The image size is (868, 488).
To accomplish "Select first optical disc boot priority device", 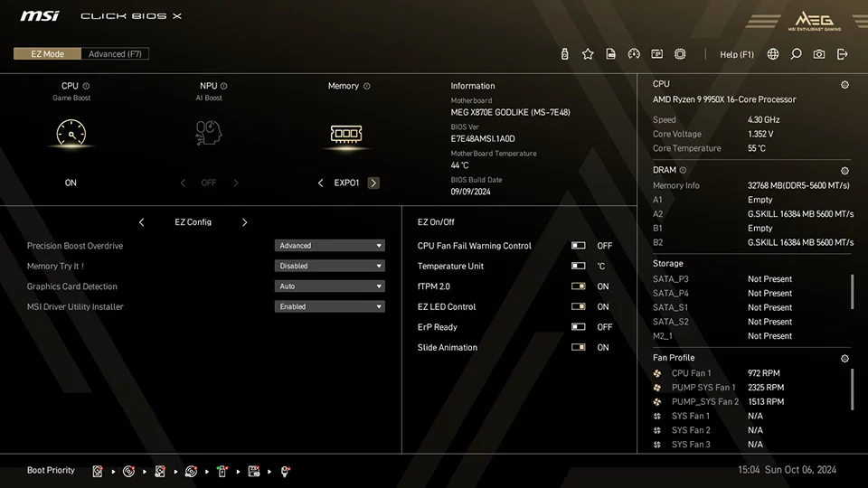I will [x=128, y=471].
